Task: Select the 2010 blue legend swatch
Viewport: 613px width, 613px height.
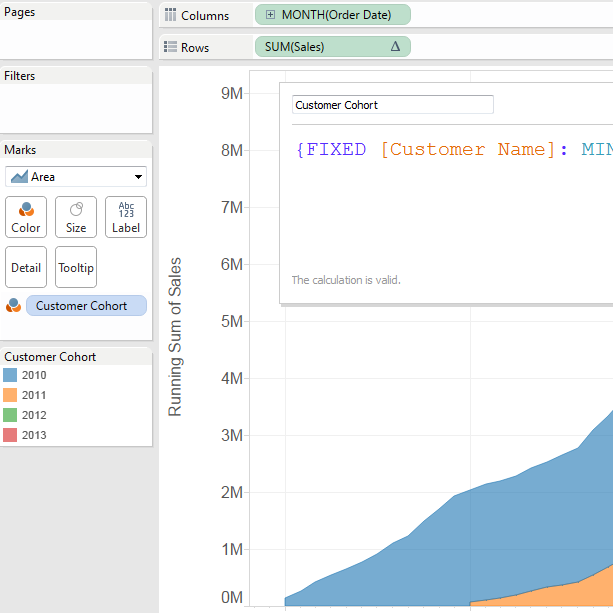Action: coord(11,375)
